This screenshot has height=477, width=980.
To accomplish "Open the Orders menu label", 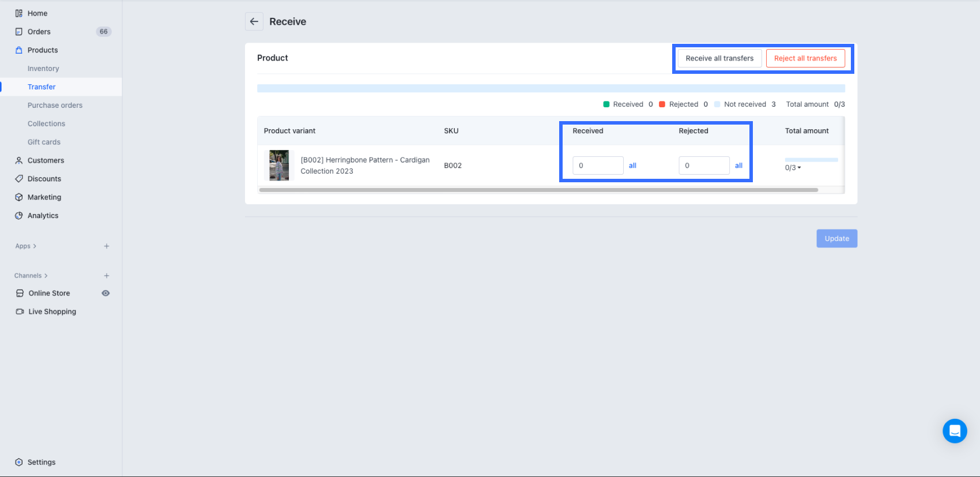I will [x=39, y=32].
